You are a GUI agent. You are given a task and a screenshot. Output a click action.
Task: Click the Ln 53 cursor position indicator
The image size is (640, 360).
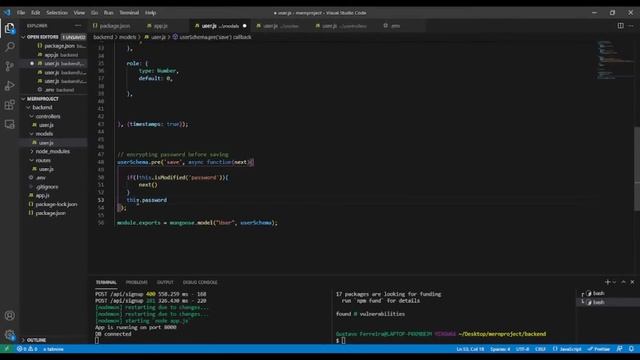470,349
